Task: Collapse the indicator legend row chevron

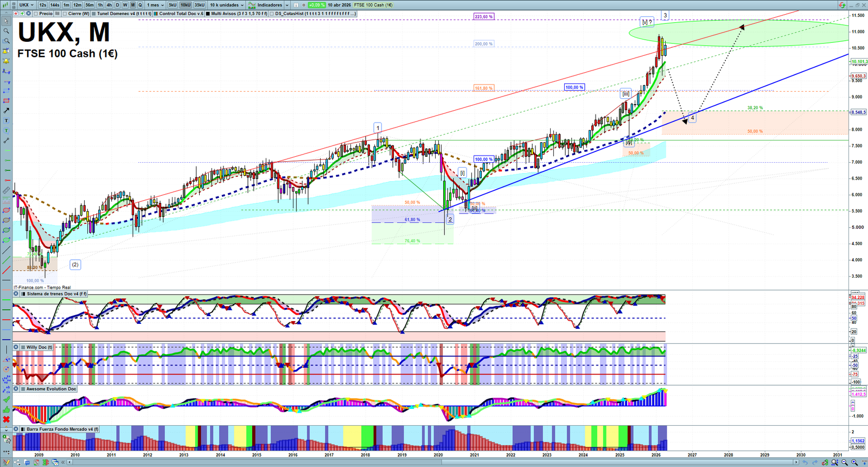Action: (x=5, y=14)
